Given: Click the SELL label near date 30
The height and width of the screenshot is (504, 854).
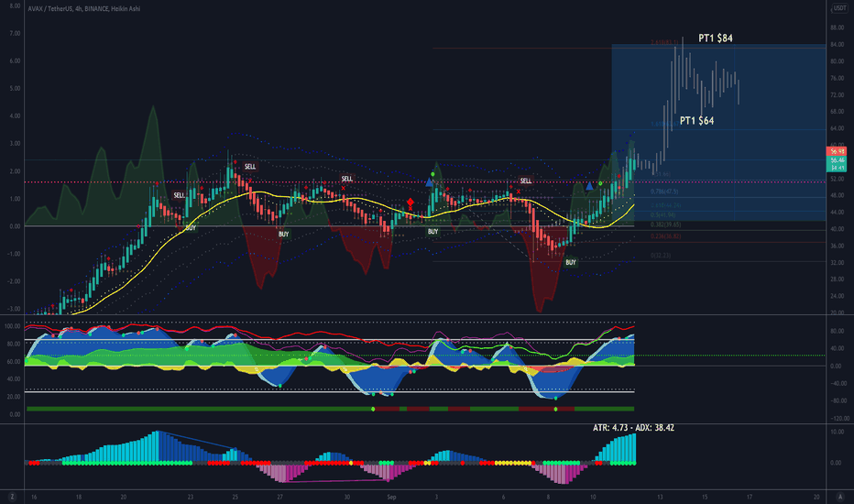Looking at the screenshot, I should tap(347, 179).
